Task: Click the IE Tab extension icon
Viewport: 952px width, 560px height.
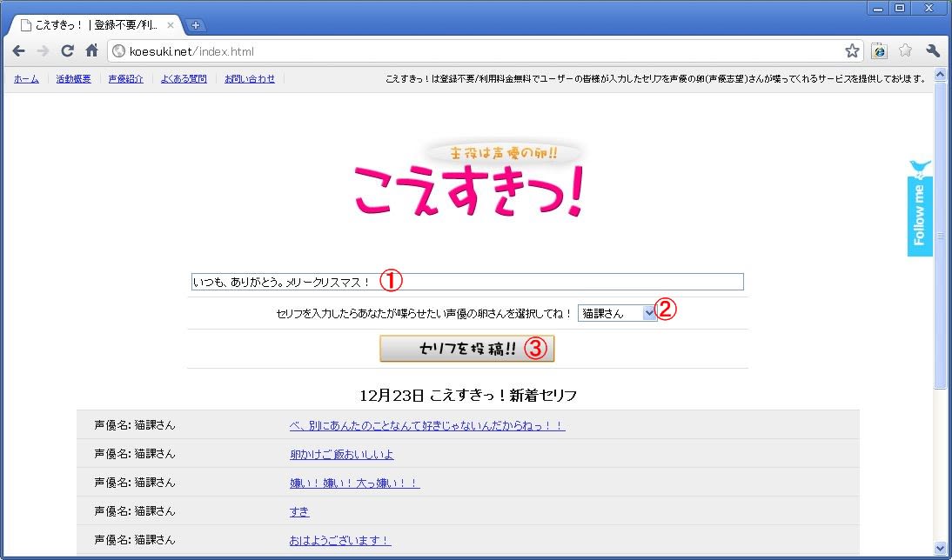Action: click(879, 51)
